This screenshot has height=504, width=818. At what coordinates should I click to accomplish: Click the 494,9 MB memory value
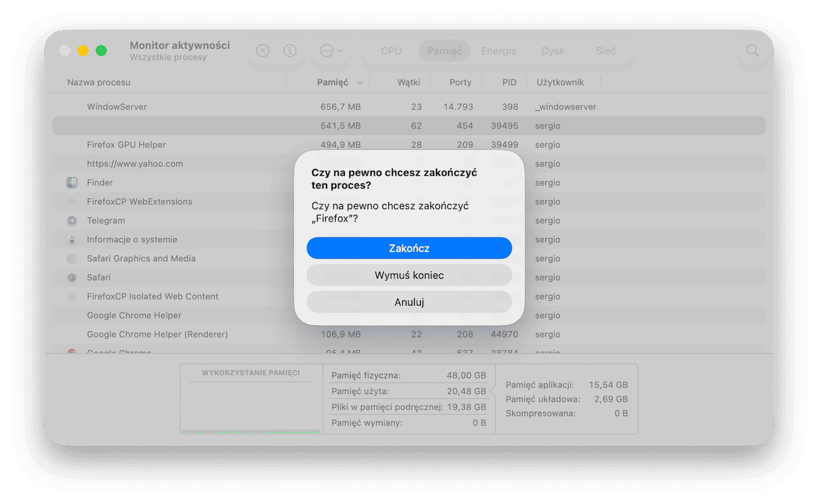click(x=341, y=145)
